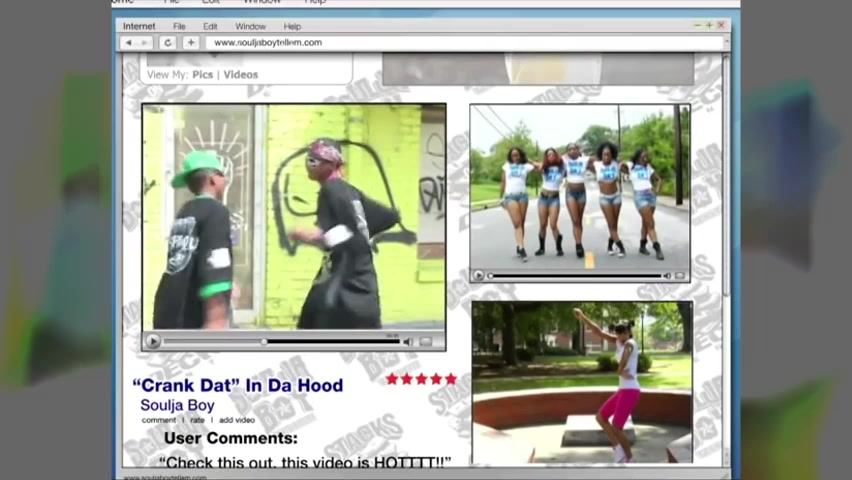Click the browser back arrow button
The width and height of the screenshot is (852, 480).
coord(129,42)
